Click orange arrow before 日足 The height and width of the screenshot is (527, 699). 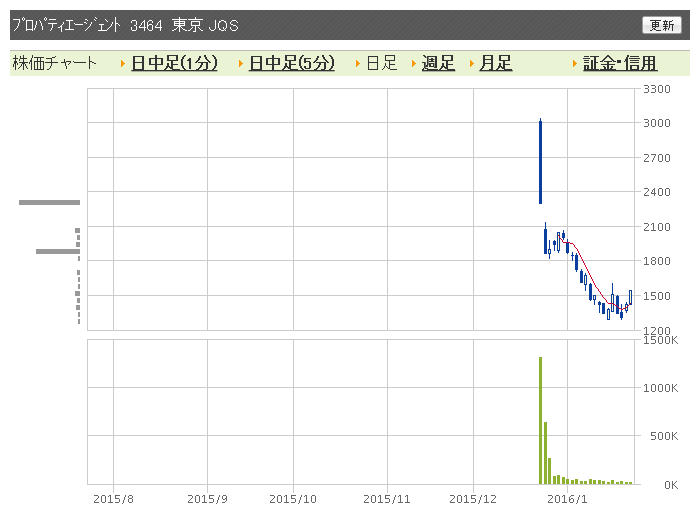pyautogui.click(x=358, y=63)
